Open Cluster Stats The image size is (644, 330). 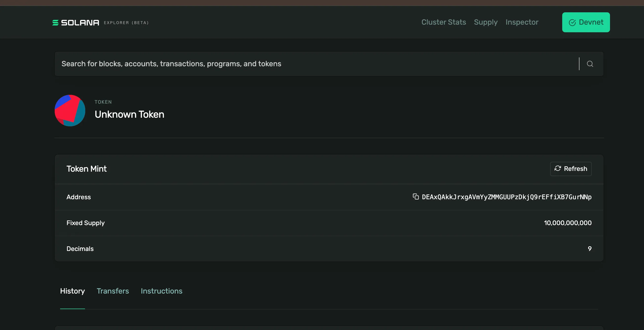(443, 22)
